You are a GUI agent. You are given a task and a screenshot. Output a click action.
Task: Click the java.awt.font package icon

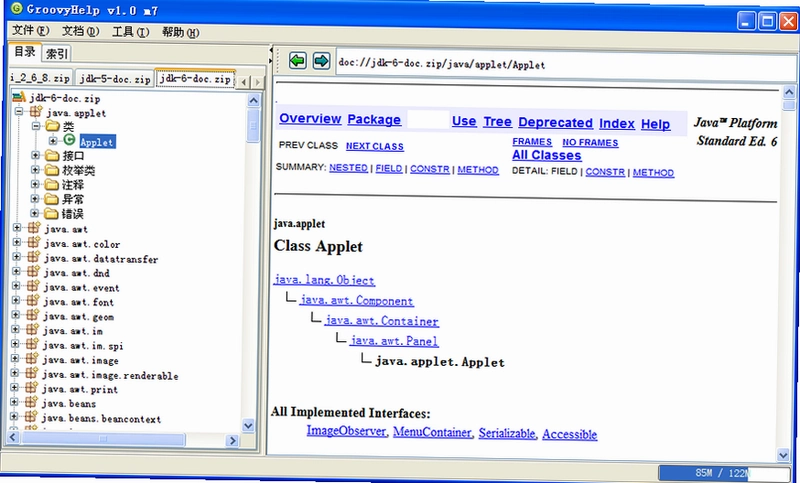tap(33, 300)
